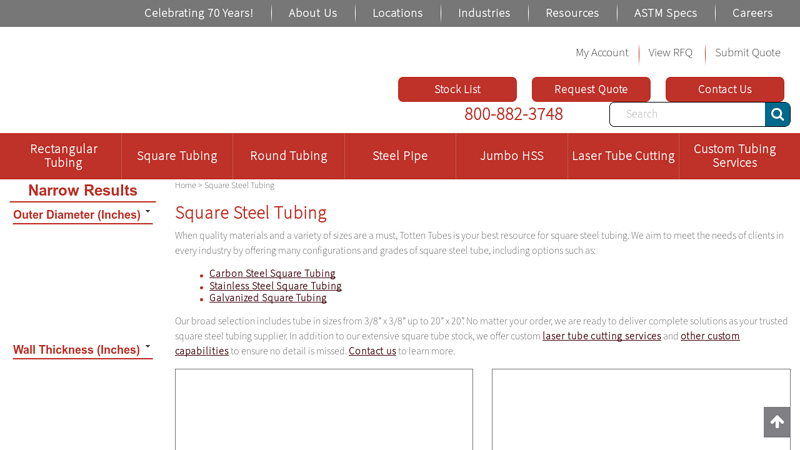Click the Home breadcrumb link
The image size is (800, 450).
[x=185, y=185]
